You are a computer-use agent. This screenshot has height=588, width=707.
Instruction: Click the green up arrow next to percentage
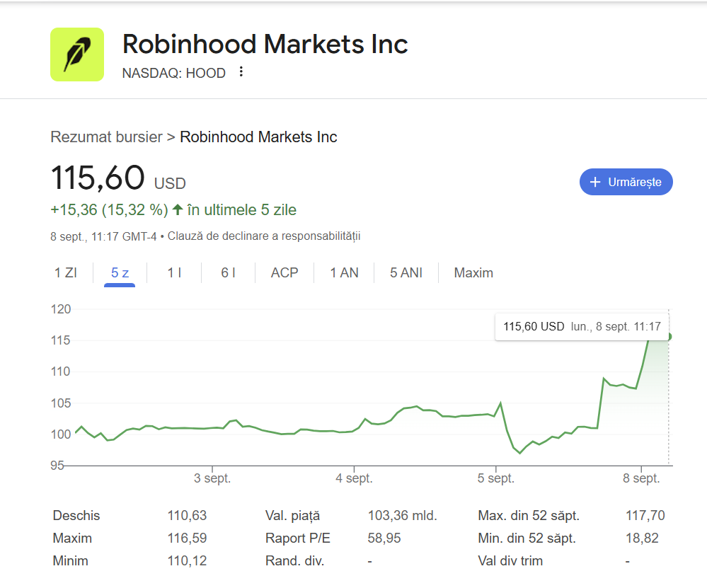pyautogui.click(x=178, y=209)
